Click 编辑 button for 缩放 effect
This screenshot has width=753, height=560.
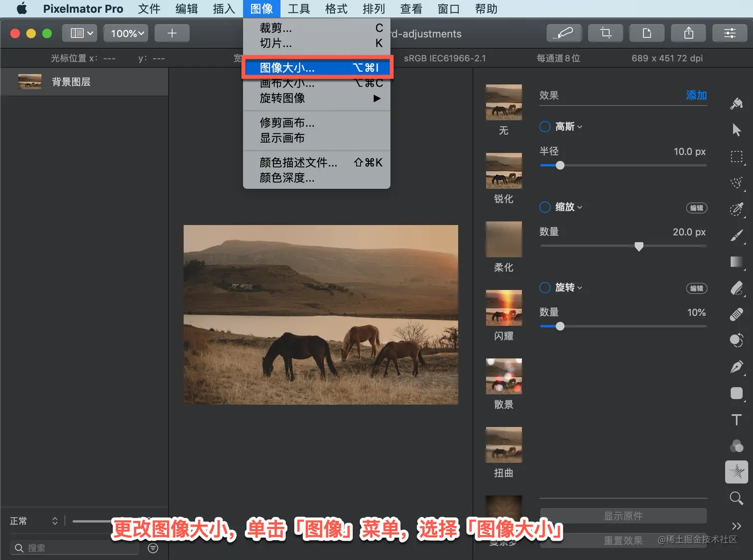coord(697,208)
